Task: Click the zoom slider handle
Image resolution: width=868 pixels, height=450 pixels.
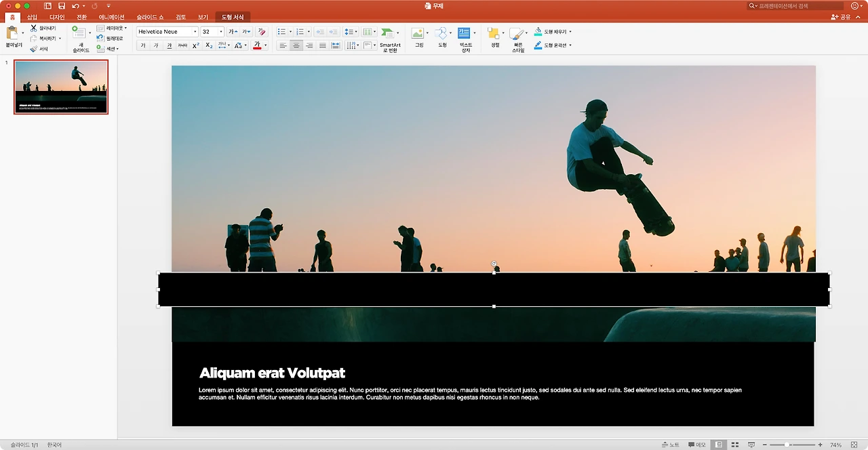Action: point(787,445)
